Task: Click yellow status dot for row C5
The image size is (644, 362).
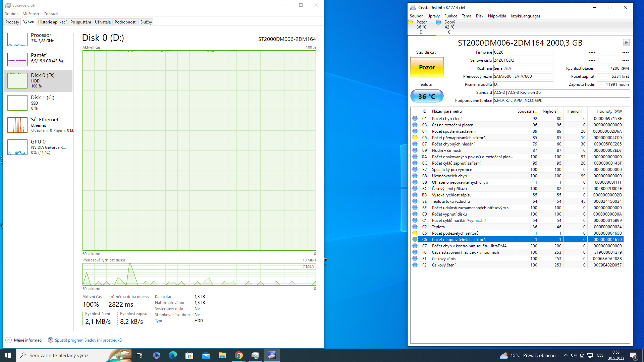Action: tap(415, 233)
